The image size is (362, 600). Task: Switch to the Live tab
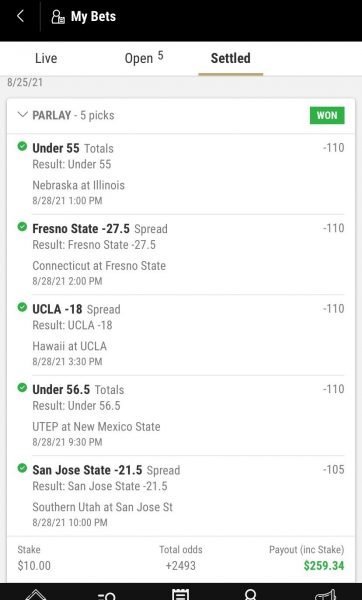pos(46,58)
